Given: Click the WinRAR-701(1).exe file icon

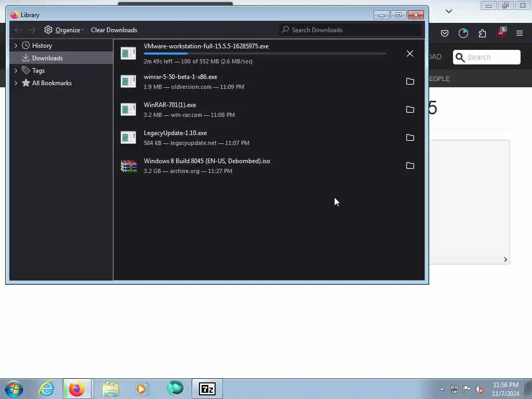Looking at the screenshot, I should coord(128,109).
